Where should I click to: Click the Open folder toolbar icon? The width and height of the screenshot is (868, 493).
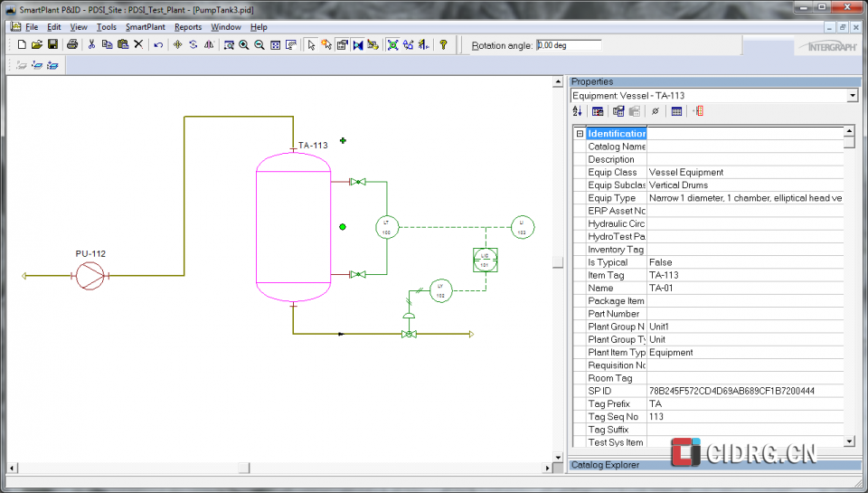[x=37, y=45]
